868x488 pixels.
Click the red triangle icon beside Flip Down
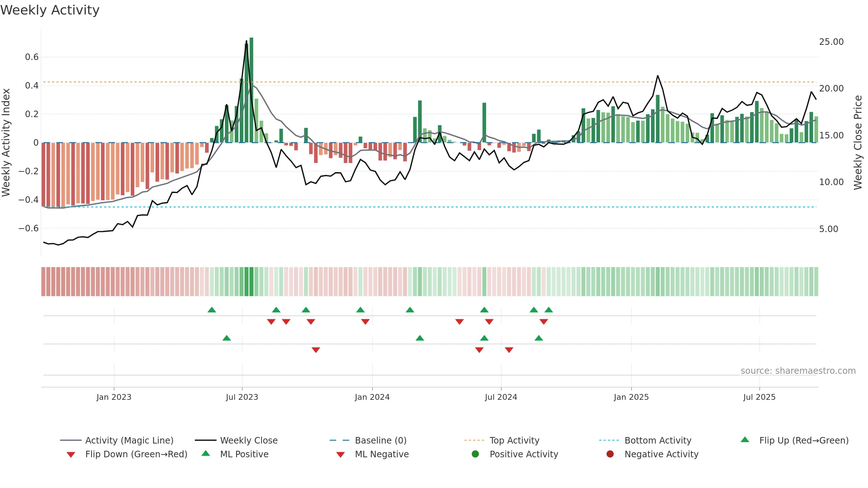[71, 455]
